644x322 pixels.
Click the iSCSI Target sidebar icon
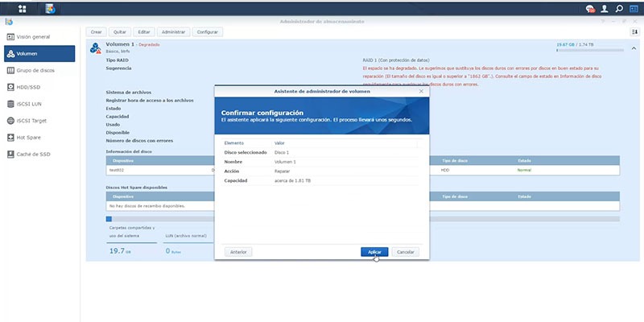click(x=10, y=121)
